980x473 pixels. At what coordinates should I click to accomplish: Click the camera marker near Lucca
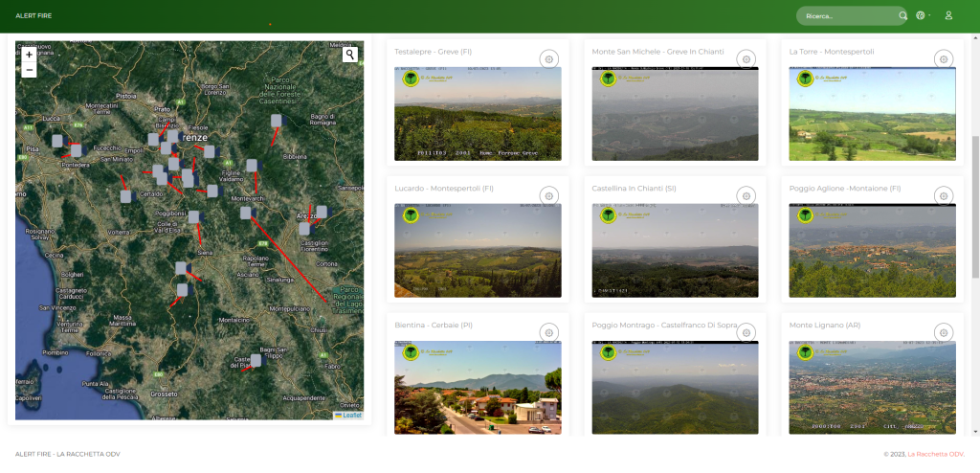pos(56,141)
